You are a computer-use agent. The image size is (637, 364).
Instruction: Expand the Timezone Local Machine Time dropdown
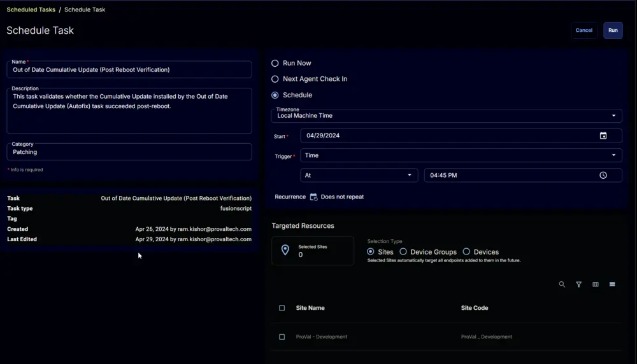point(447,116)
